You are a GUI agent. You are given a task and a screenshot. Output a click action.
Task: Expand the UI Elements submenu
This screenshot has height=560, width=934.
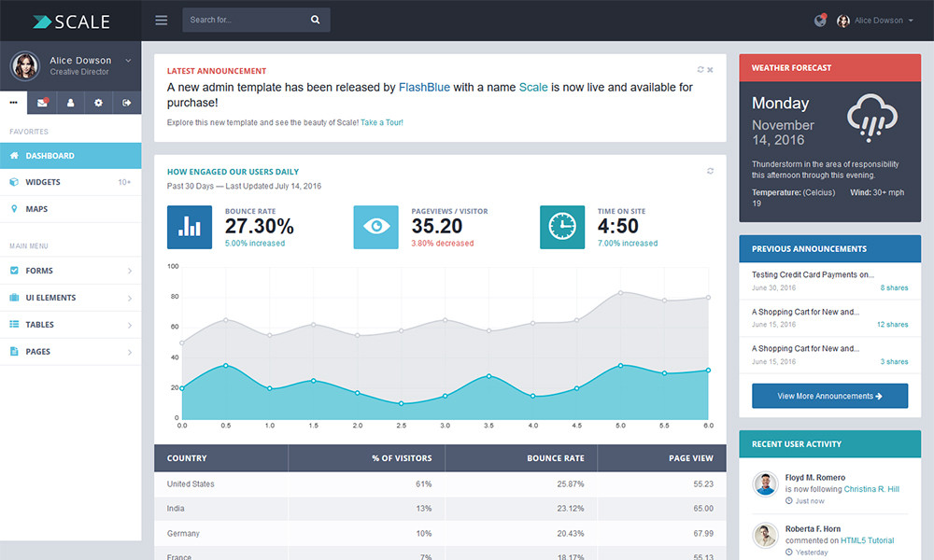pyautogui.click(x=70, y=298)
